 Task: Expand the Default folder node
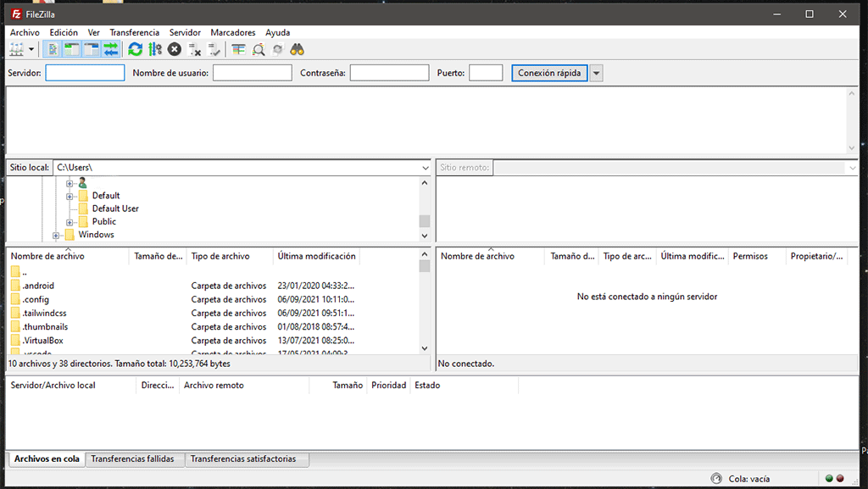(x=70, y=197)
